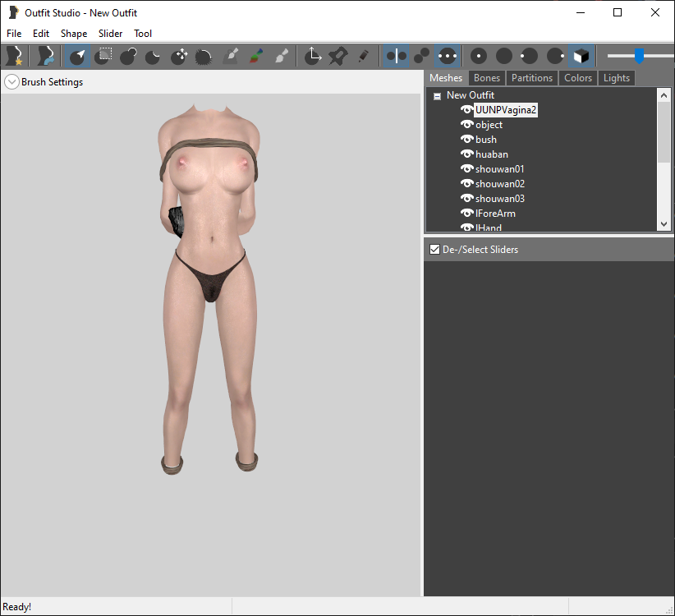The height and width of the screenshot is (616, 675).
Task: Switch to front view circle icon
Action: click(479, 56)
